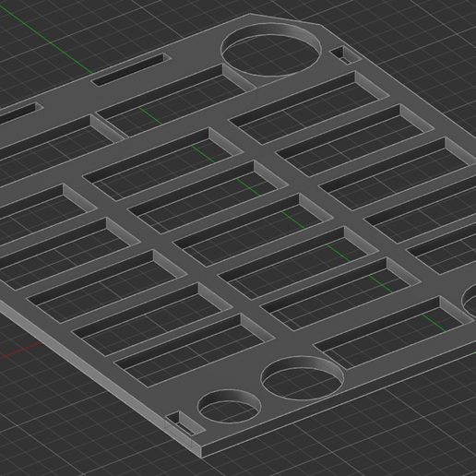The image size is (476, 476).
Task: Select the largest circular hole near the chamfered corner
Action: tap(271, 50)
